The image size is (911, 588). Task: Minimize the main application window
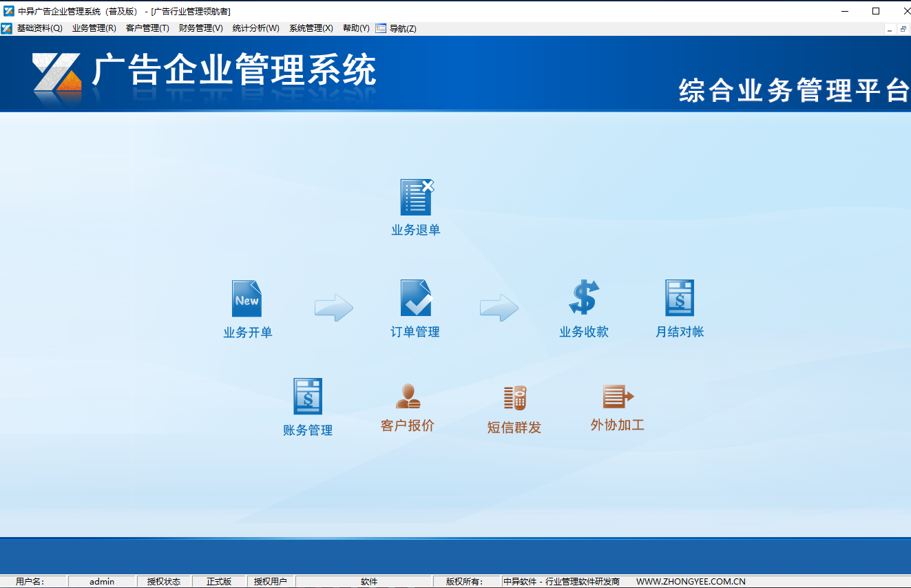point(845,11)
